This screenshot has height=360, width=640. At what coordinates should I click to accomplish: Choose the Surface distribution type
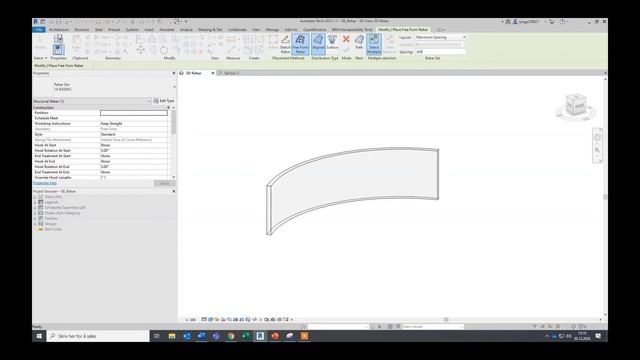(x=332, y=42)
